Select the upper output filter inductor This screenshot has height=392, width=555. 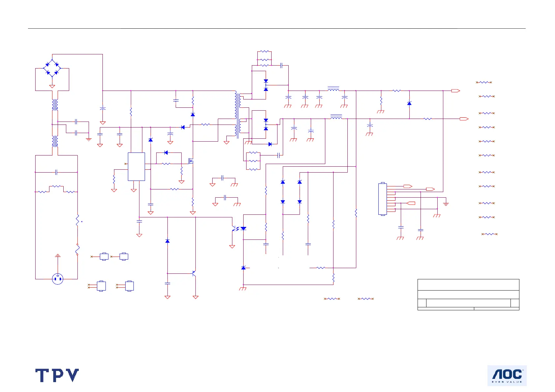[x=333, y=89]
